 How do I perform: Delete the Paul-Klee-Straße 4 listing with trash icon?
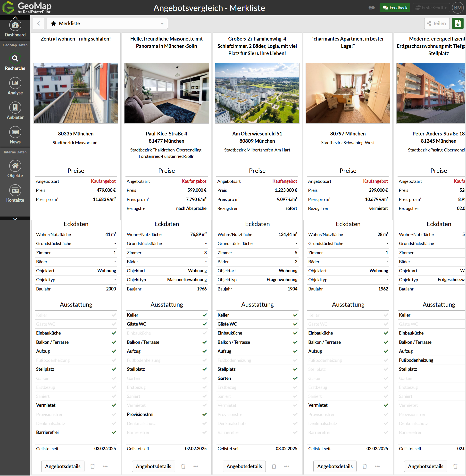183,467
